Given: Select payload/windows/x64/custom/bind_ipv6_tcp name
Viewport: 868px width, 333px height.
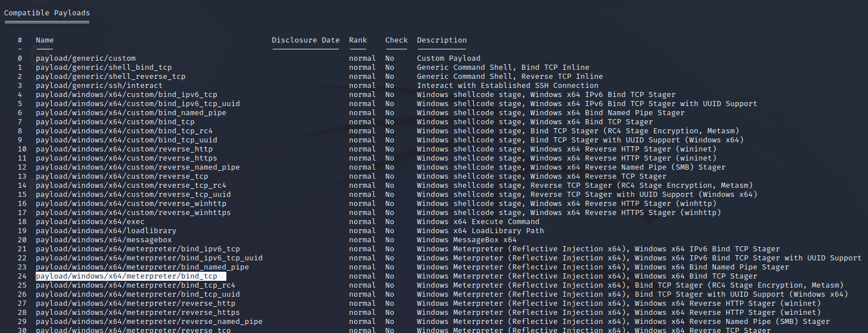Looking at the screenshot, I should pos(127,95).
